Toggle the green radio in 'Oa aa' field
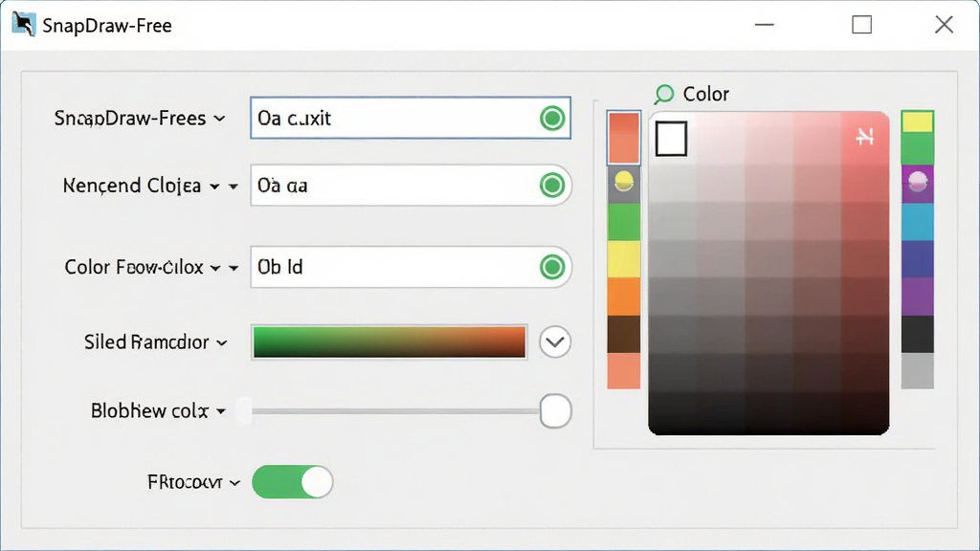980x551 pixels. [552, 185]
